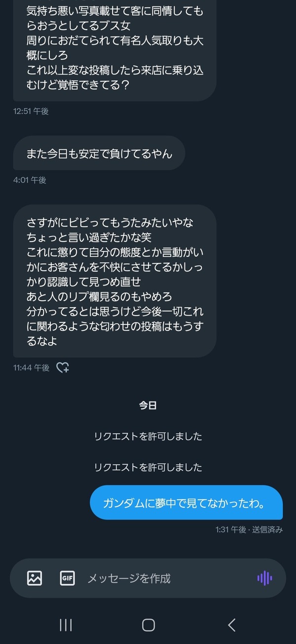Tap the voice message waveform icon
The height and width of the screenshot is (644, 296).
(x=264, y=578)
